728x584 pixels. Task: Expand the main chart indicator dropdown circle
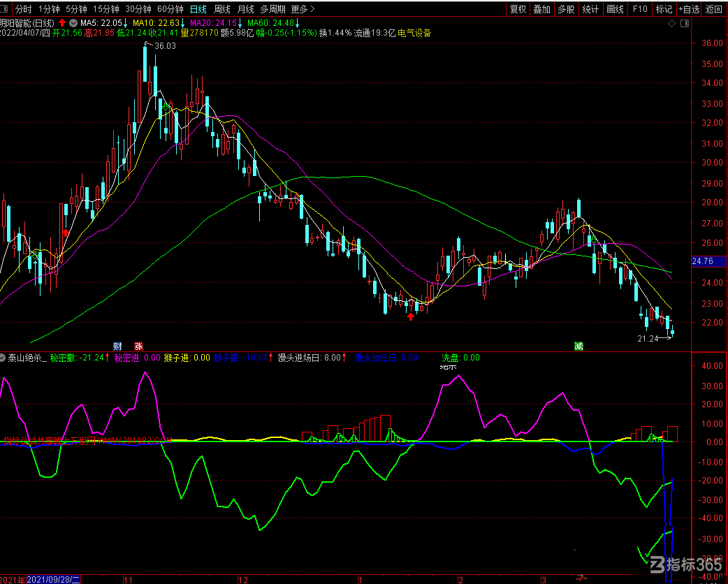(x=73, y=23)
